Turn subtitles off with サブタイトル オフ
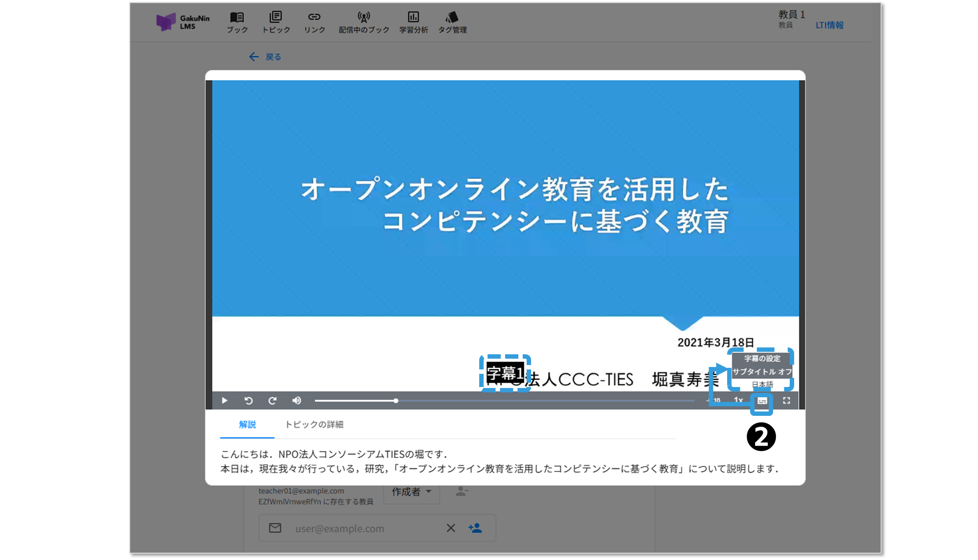 [762, 372]
